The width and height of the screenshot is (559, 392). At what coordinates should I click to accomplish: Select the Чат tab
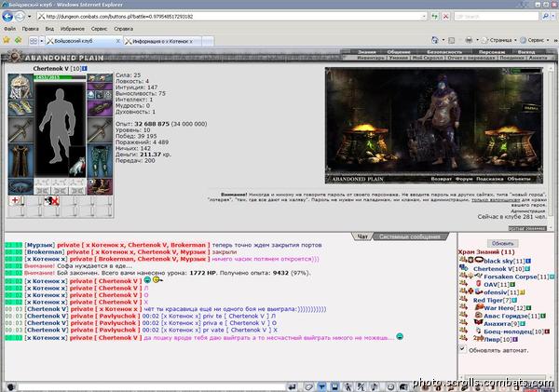[x=362, y=237]
